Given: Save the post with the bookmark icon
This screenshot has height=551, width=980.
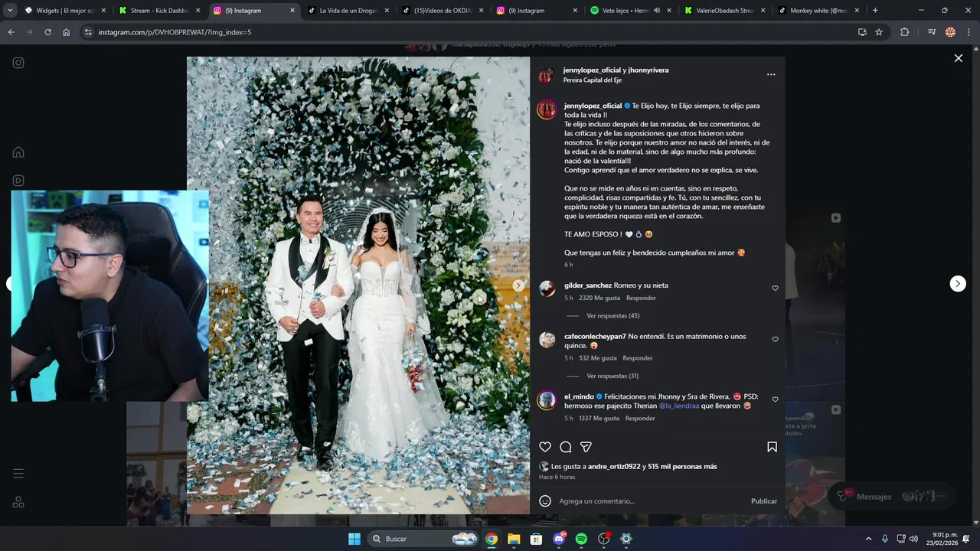Looking at the screenshot, I should click(x=772, y=447).
